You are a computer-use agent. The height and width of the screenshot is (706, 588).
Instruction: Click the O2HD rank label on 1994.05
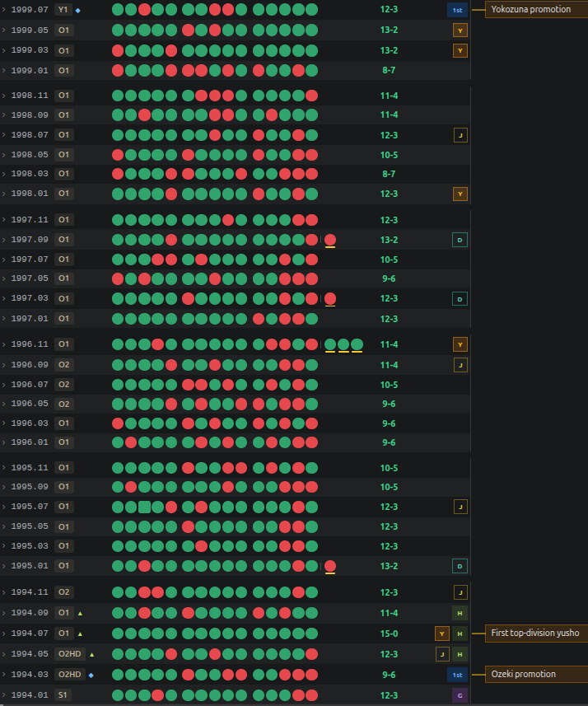pyautogui.click(x=70, y=654)
